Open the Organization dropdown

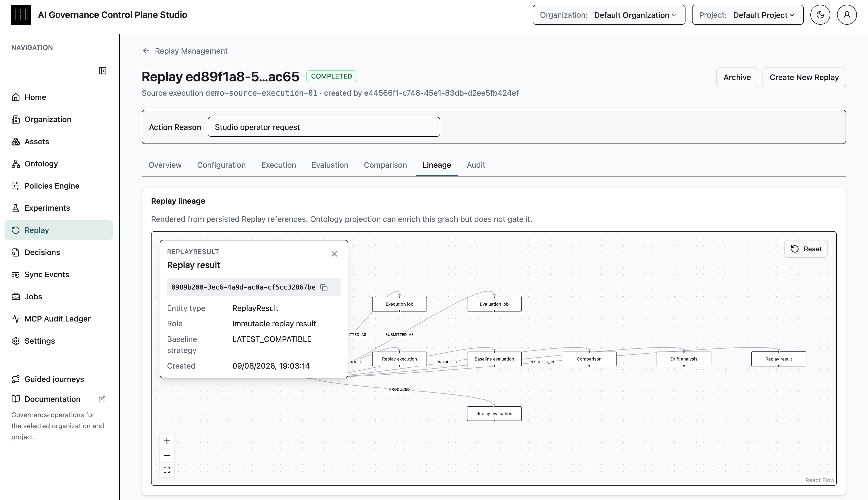[x=609, y=15]
